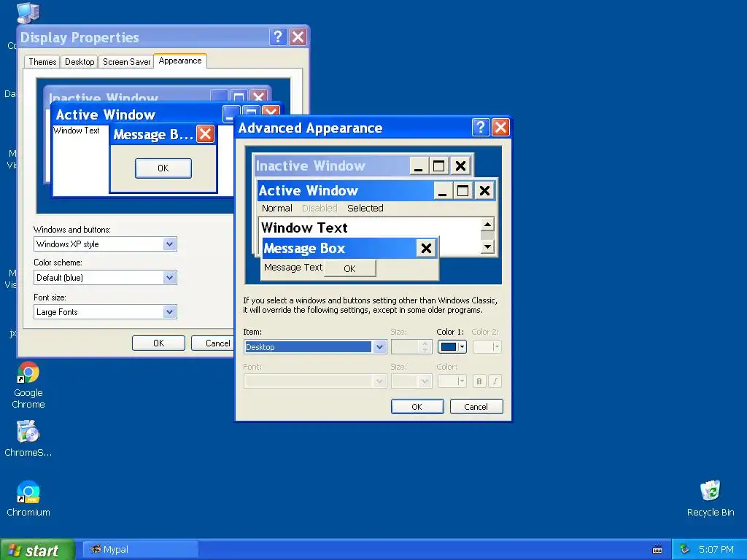Click the help question mark in Display Properties
The width and height of the screenshot is (747, 560).
coord(278,36)
